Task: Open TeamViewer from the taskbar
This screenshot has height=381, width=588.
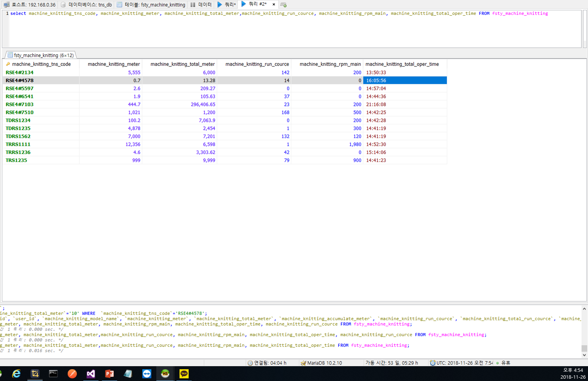Action: pos(147,374)
